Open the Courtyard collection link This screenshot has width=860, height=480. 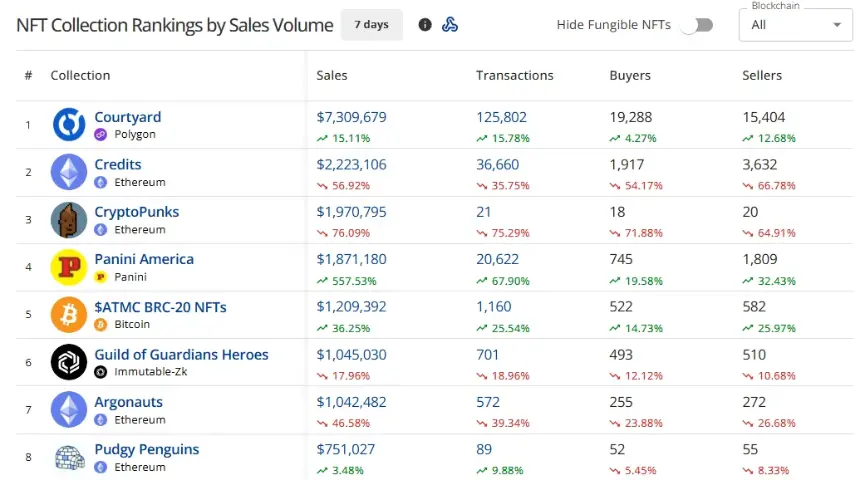click(128, 117)
